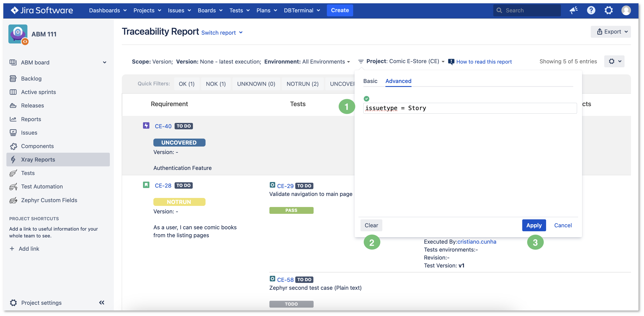
Task: Open test CE-58 link
Action: tap(285, 280)
